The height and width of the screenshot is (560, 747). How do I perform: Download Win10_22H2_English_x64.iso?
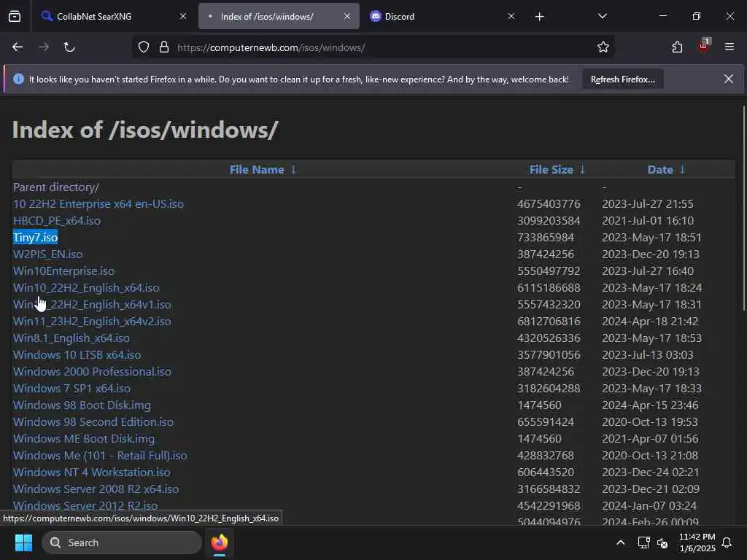click(86, 287)
